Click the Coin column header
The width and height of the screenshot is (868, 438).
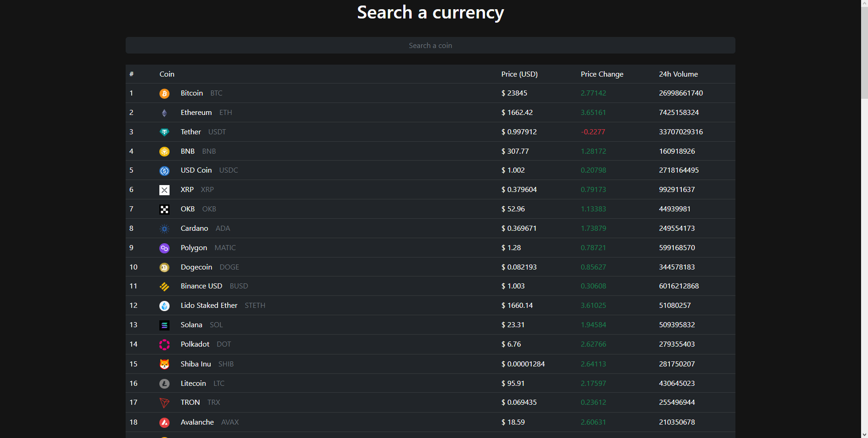tap(167, 74)
